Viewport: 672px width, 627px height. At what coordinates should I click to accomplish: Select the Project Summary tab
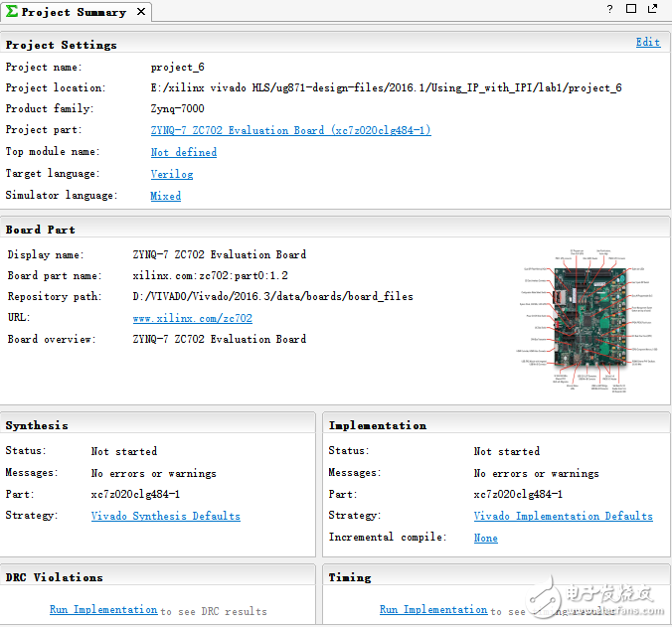(75, 12)
